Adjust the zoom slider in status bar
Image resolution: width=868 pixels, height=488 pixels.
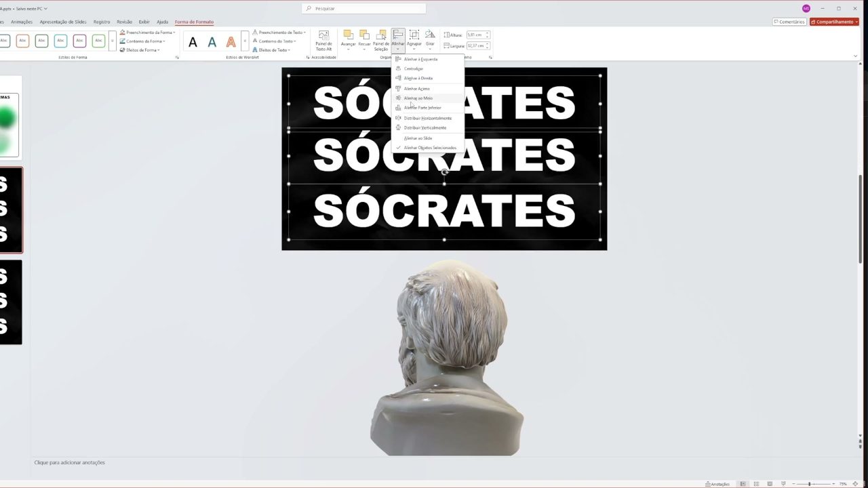pyautogui.click(x=810, y=484)
